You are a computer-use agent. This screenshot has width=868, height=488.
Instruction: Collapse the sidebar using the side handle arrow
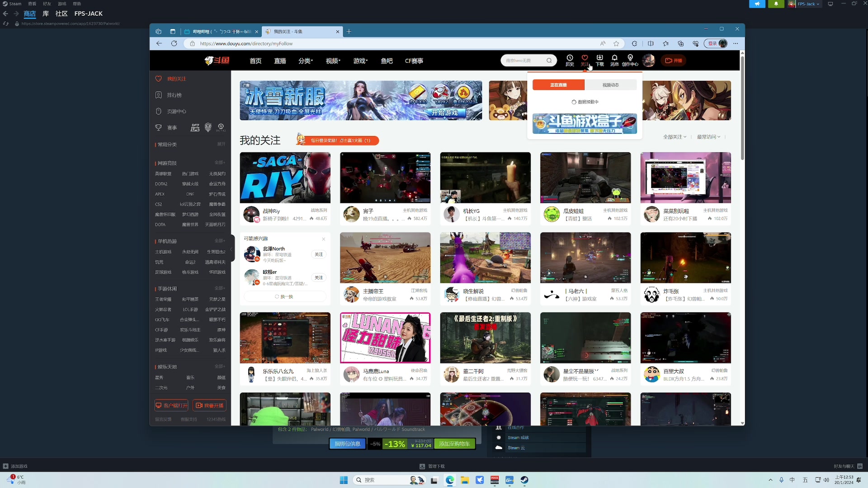[231, 249]
